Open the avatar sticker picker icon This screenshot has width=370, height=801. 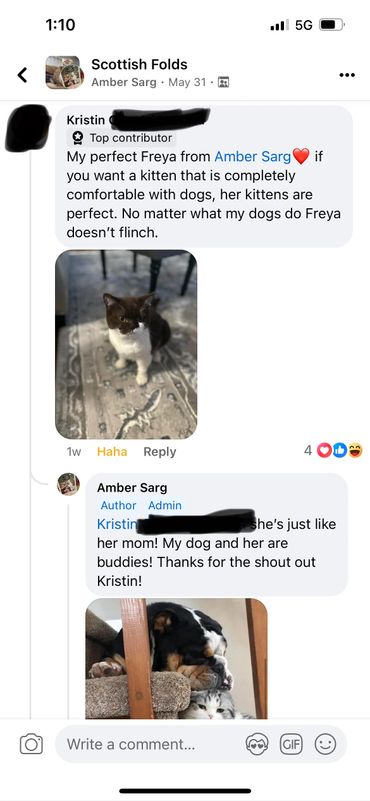(257, 744)
